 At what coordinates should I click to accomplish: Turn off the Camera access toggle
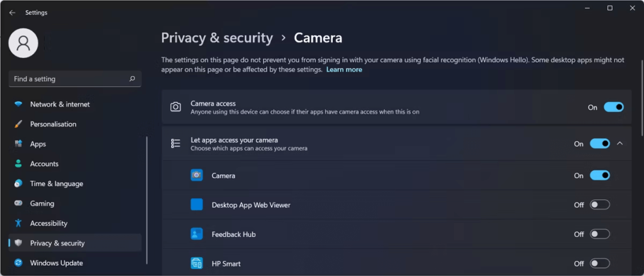(614, 108)
